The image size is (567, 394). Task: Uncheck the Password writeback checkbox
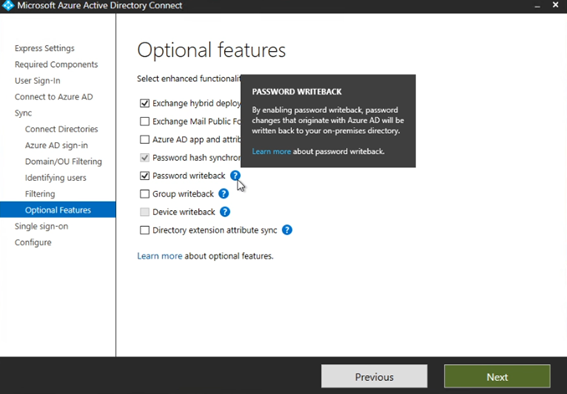145,176
